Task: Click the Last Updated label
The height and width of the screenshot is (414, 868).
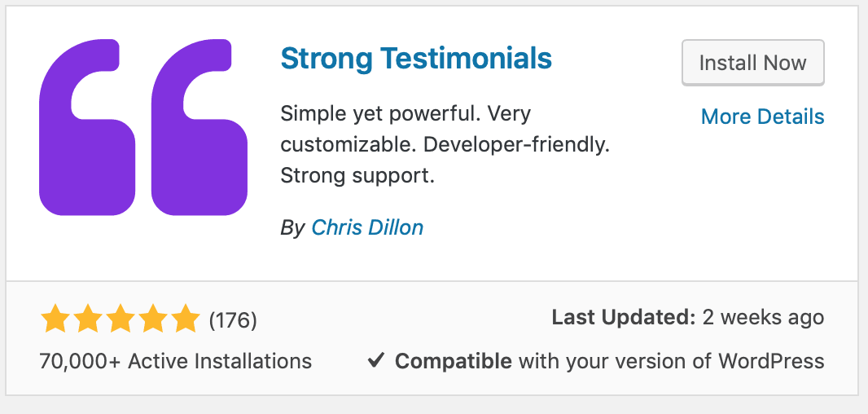Action: tap(624, 318)
